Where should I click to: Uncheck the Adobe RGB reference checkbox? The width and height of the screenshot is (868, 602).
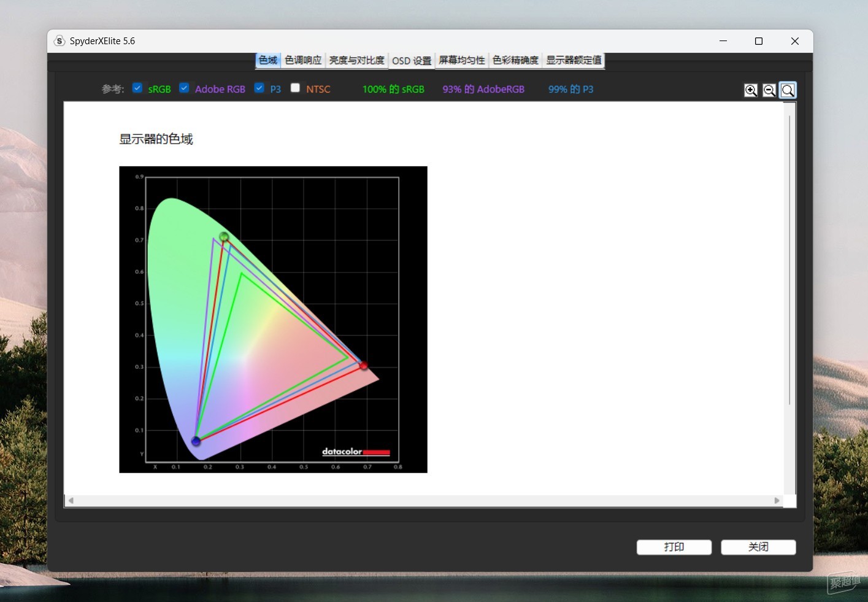pyautogui.click(x=184, y=88)
